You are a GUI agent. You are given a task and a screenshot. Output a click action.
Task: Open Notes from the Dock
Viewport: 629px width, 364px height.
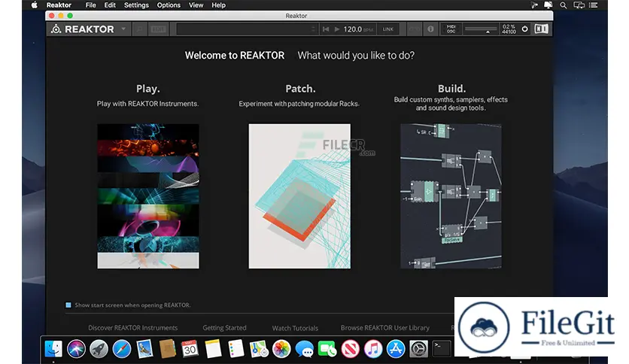point(213,349)
